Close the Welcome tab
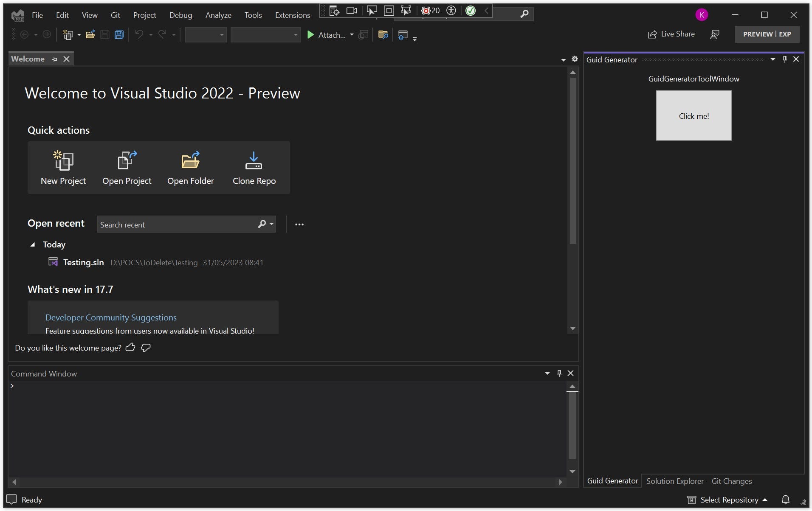Viewport: 812px width, 511px height. 66,59
